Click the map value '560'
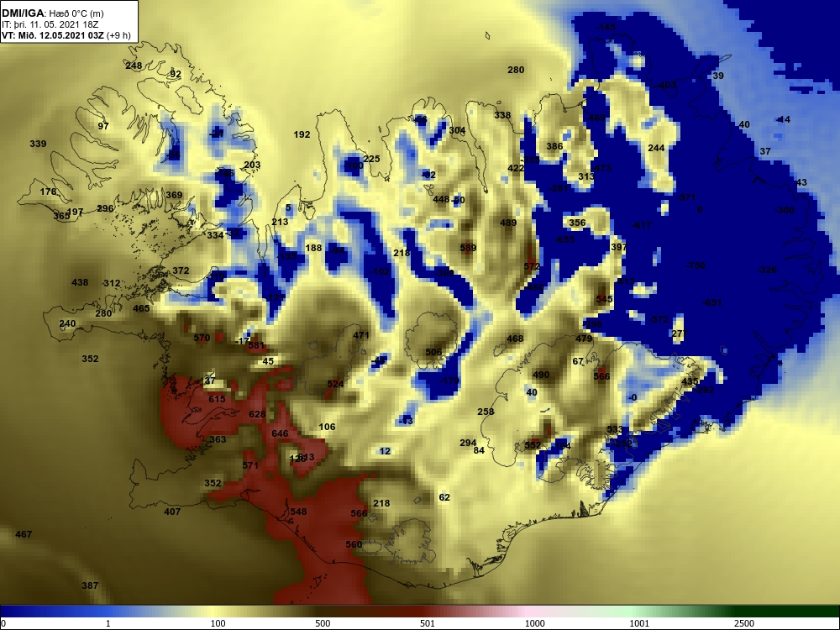Image resolution: width=840 pixels, height=630 pixels. click(x=354, y=545)
